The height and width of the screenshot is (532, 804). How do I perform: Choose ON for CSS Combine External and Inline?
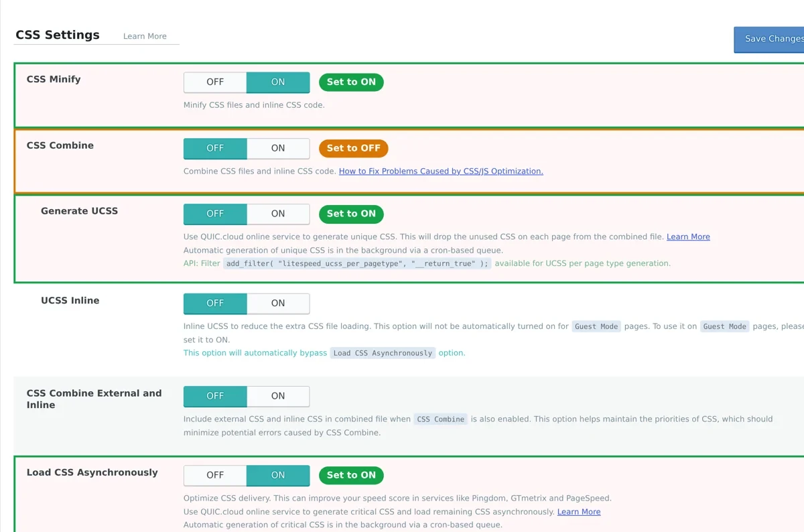(x=278, y=397)
